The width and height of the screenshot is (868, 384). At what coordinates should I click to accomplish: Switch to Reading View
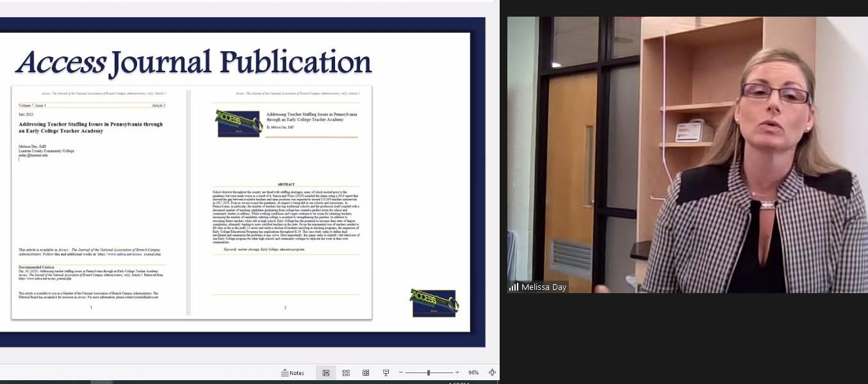pos(366,372)
